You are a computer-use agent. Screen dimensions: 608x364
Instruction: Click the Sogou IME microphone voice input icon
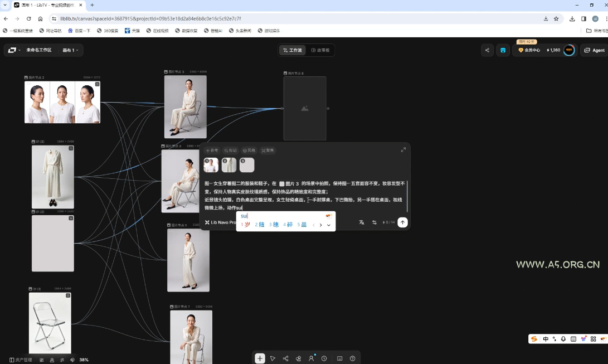(x=563, y=339)
